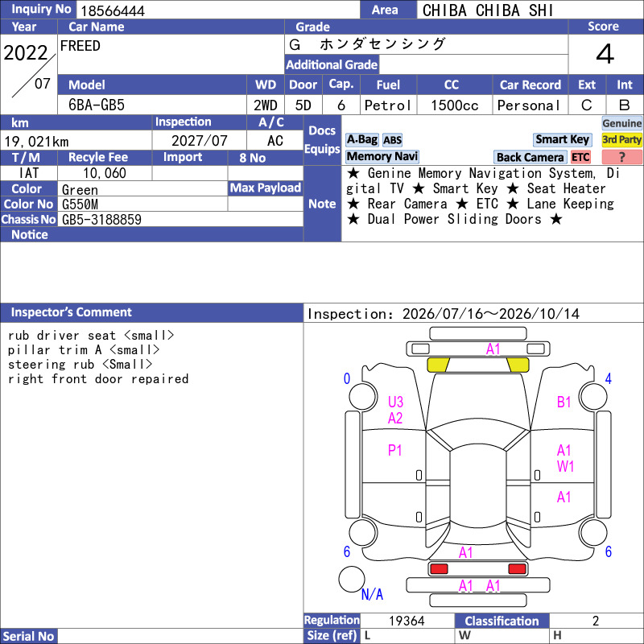Click the year value 2022
Screen dimensions: 644x644
[26, 52]
